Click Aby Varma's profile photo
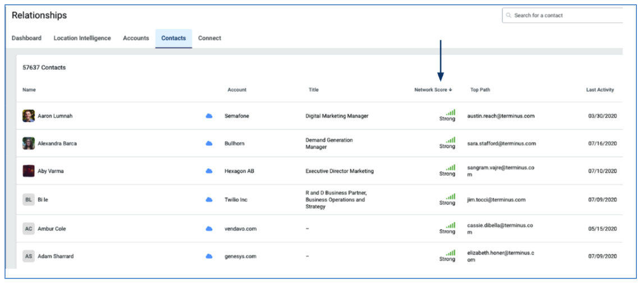Image resolution: width=644 pixels, height=284 pixels. coord(28,171)
